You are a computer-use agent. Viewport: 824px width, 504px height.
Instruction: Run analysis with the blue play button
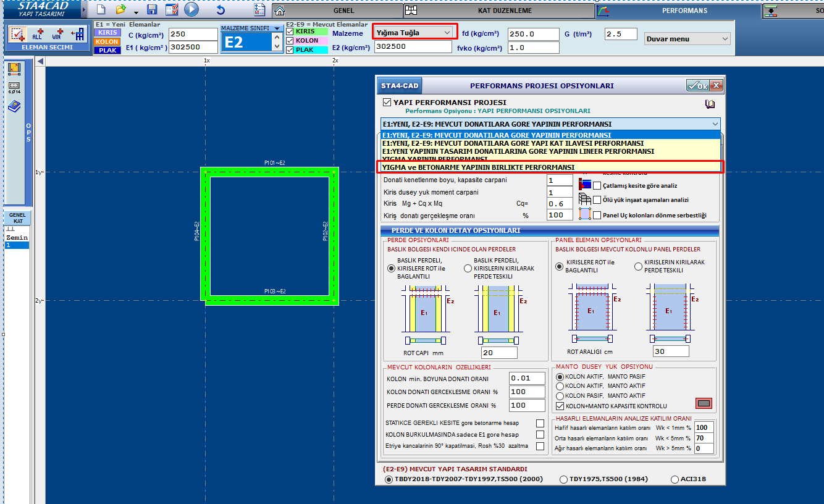[x=191, y=9]
